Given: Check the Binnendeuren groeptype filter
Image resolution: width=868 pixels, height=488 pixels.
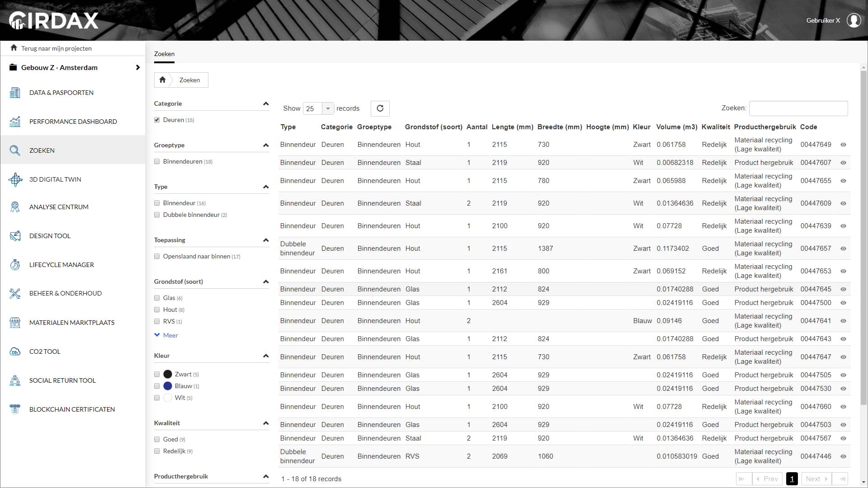Looking at the screenshot, I should click(157, 161).
